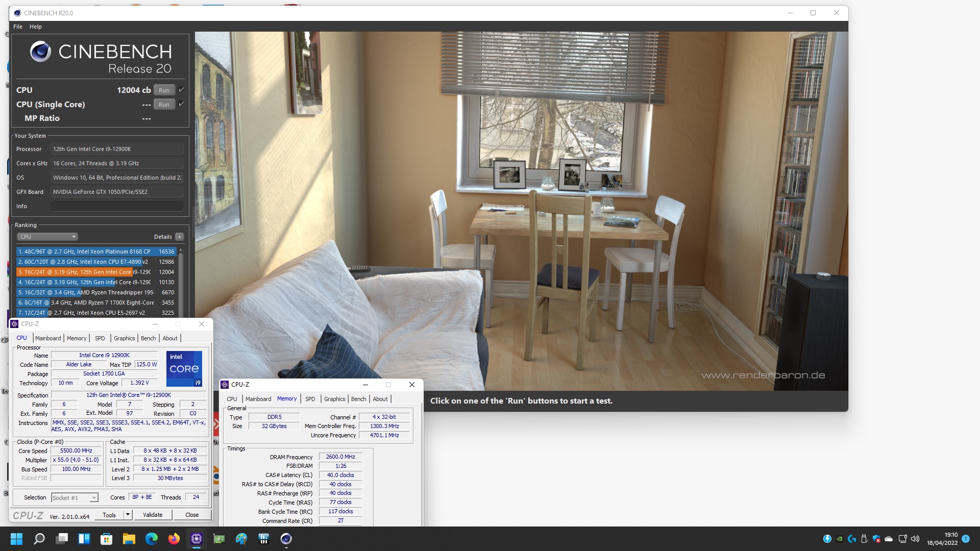Screen dimensions: 980x551
Task: Click the Close button in CPU-Z
Action: pos(192,515)
